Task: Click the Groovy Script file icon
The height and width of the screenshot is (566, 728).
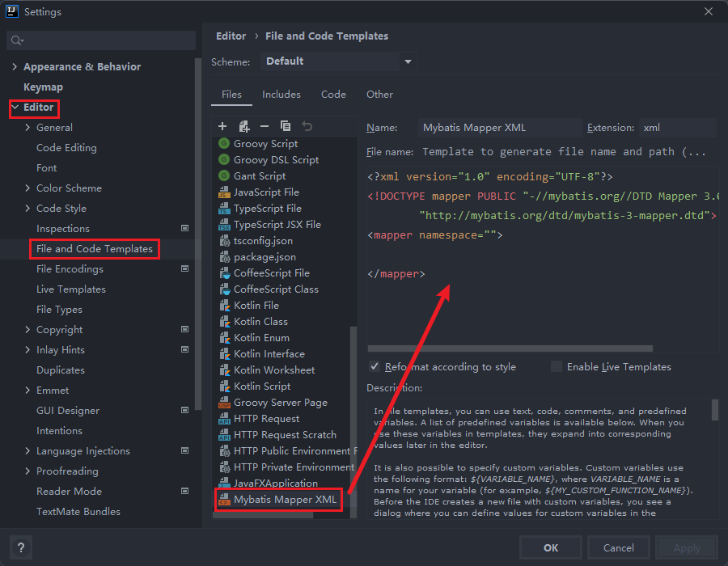Action: coord(224,144)
